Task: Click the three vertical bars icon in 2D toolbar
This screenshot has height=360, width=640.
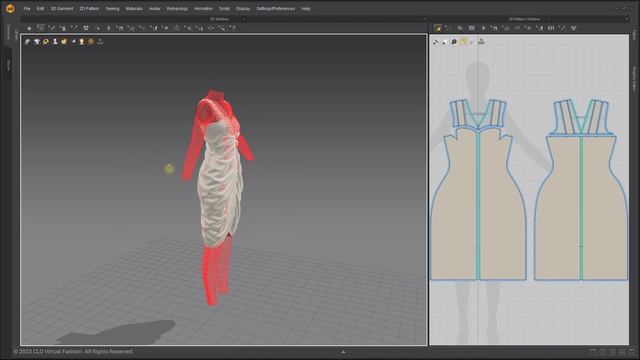Action: click(551, 28)
